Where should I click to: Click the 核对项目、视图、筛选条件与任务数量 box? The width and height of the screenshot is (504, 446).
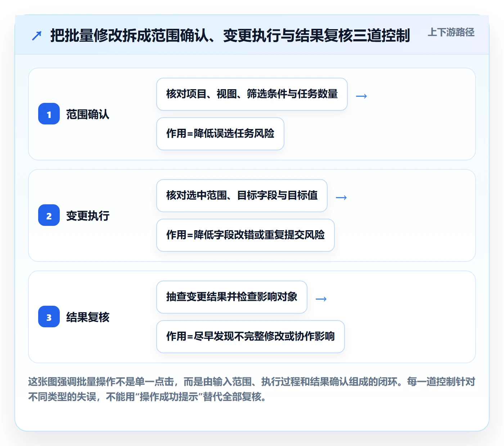[252, 94]
